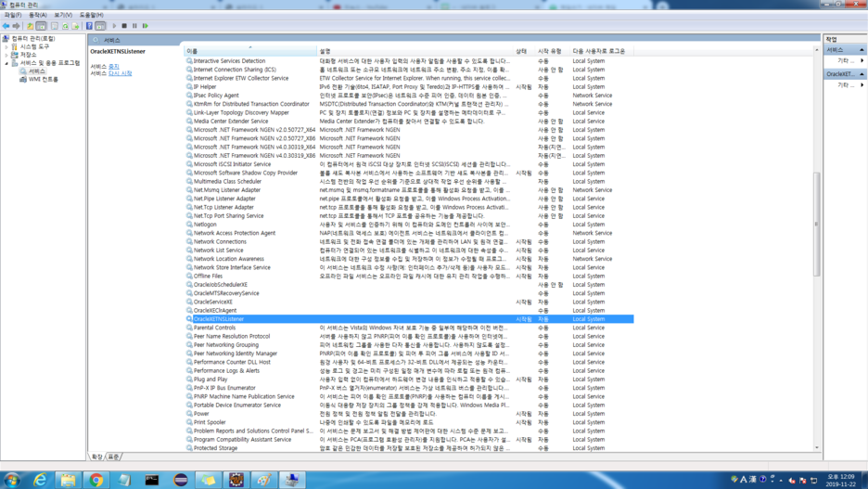Open the Eclipse taskbar icon
Screen dimensions: 868x489
[181, 480]
